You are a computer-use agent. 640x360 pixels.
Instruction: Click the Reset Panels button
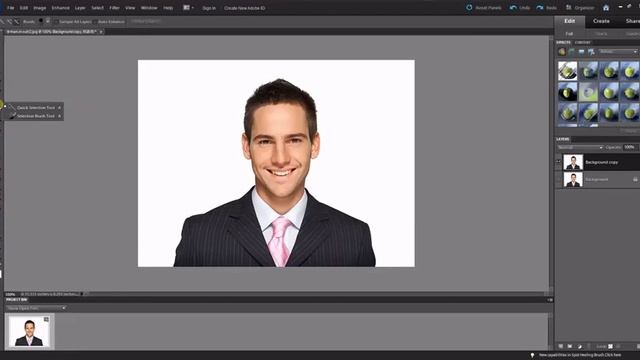484,8
